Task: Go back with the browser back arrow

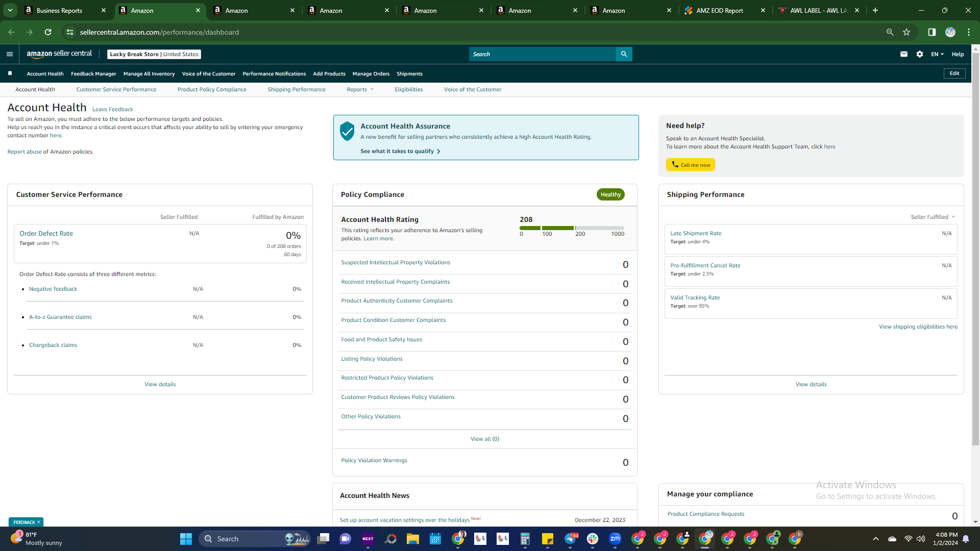Action: click(x=11, y=32)
